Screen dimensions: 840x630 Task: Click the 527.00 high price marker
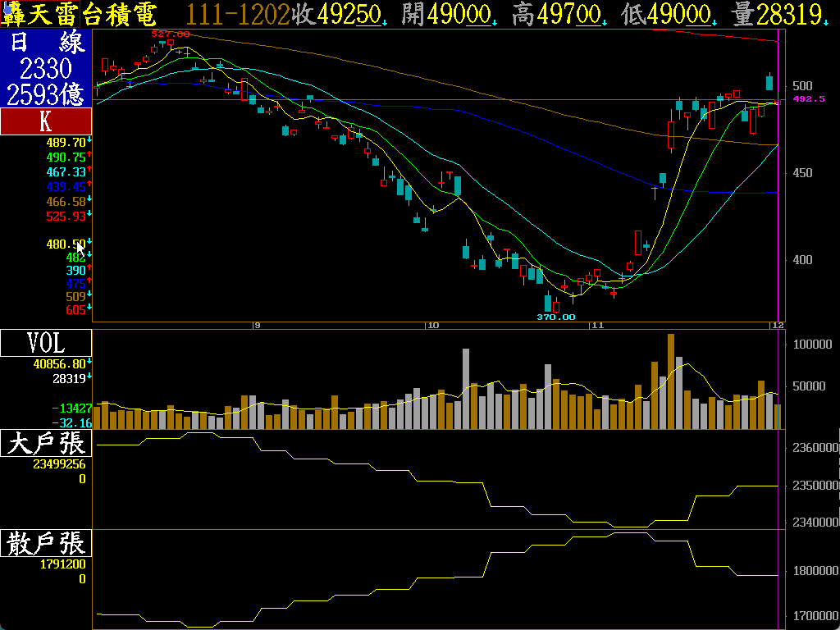click(171, 34)
